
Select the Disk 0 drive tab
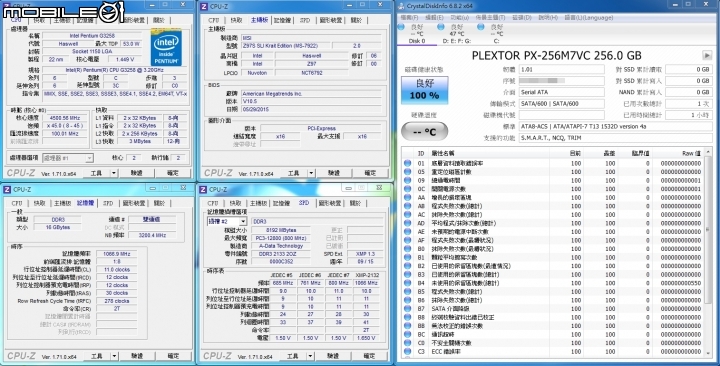(417, 34)
